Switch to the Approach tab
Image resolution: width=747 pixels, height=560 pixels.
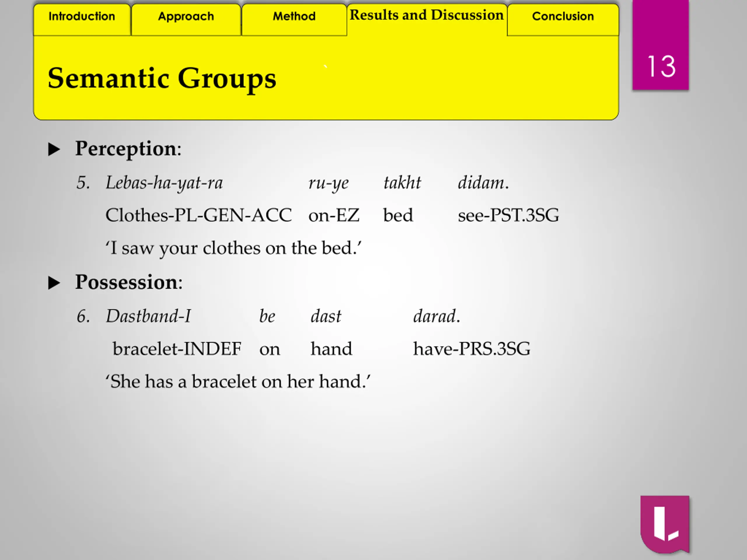coord(186,17)
